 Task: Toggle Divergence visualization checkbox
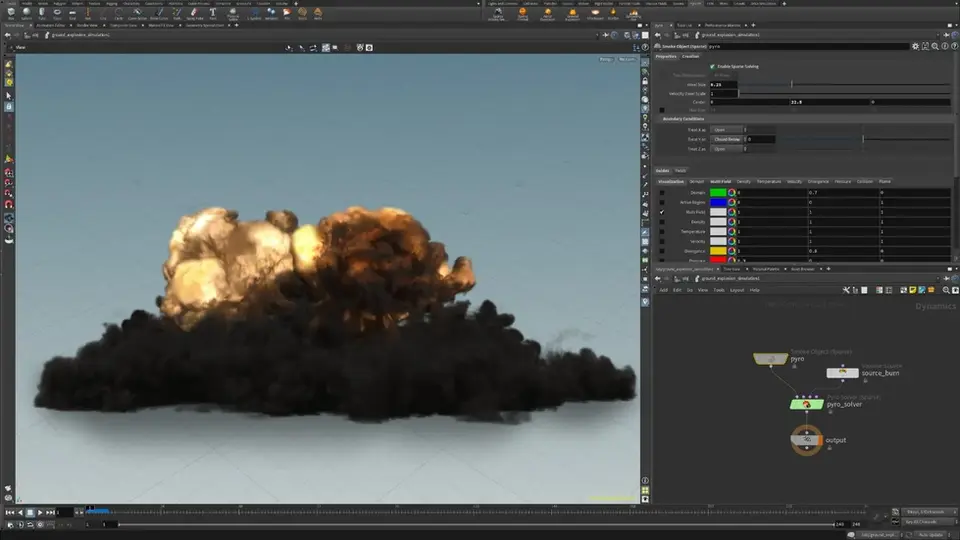[x=662, y=251]
